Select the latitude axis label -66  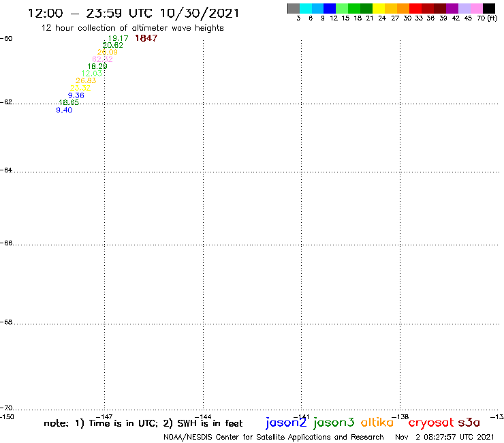click(x=6, y=243)
